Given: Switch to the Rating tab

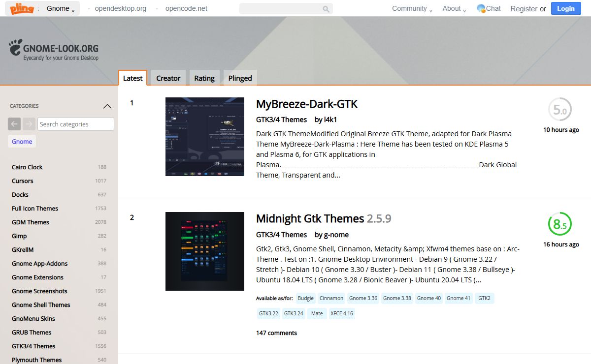Looking at the screenshot, I should click(x=204, y=78).
